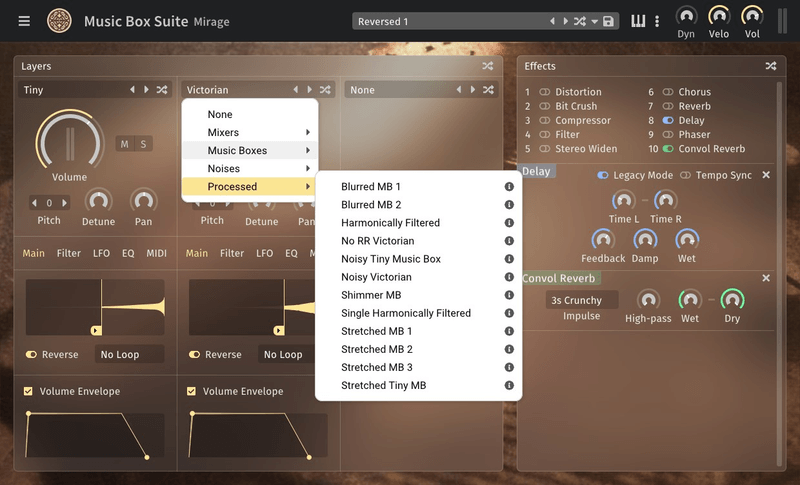
Task: Randomize the preset with shuffle icon
Action: pos(580,21)
